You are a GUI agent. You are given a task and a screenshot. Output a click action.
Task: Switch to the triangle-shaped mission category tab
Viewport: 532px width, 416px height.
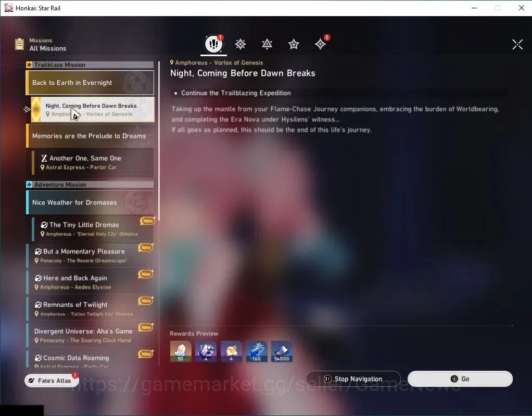point(267,44)
